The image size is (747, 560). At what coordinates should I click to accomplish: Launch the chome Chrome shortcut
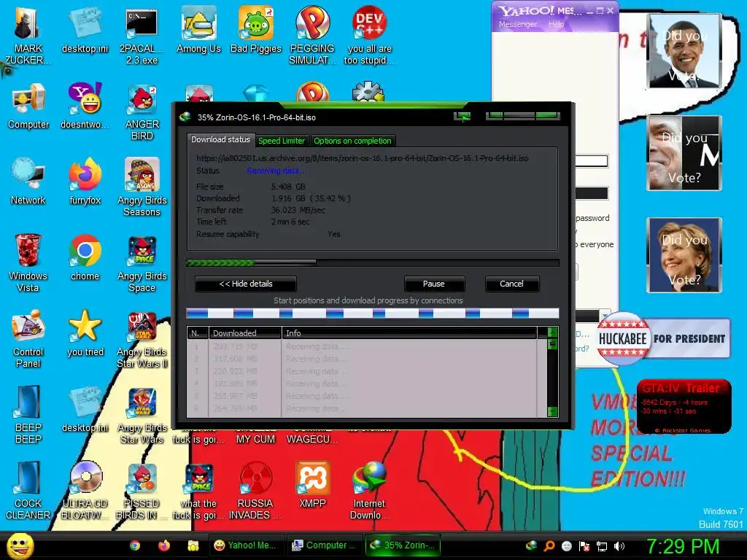click(x=85, y=257)
